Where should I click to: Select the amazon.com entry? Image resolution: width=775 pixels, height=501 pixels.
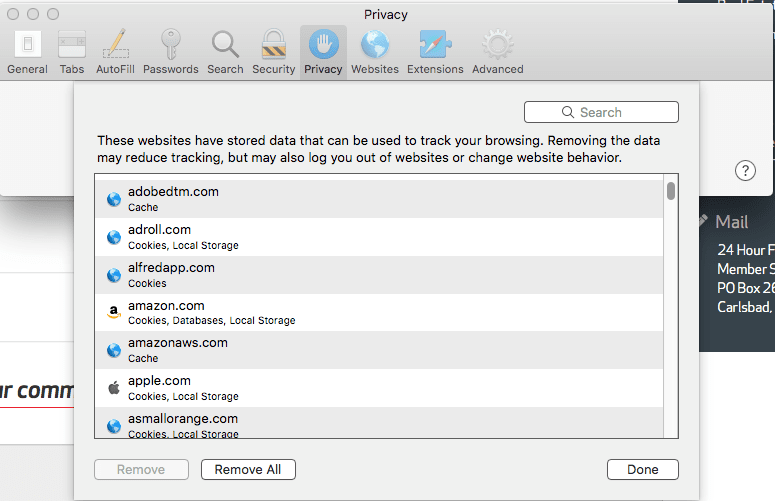[379, 312]
